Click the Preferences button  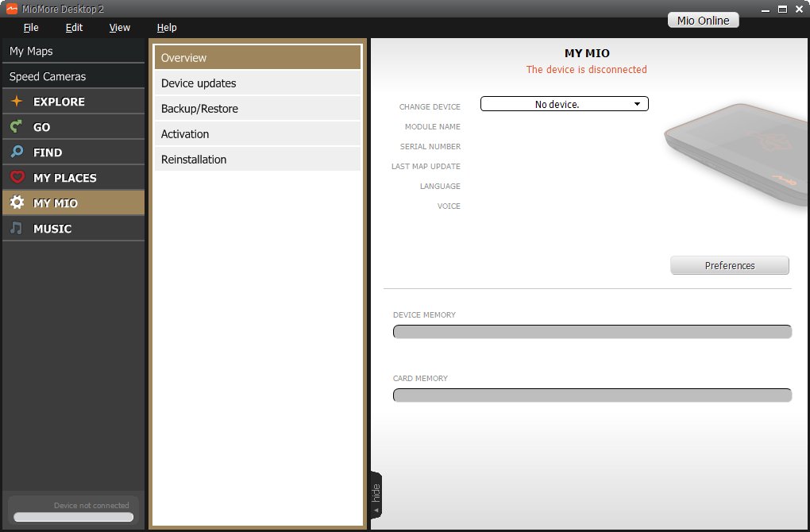(730, 265)
